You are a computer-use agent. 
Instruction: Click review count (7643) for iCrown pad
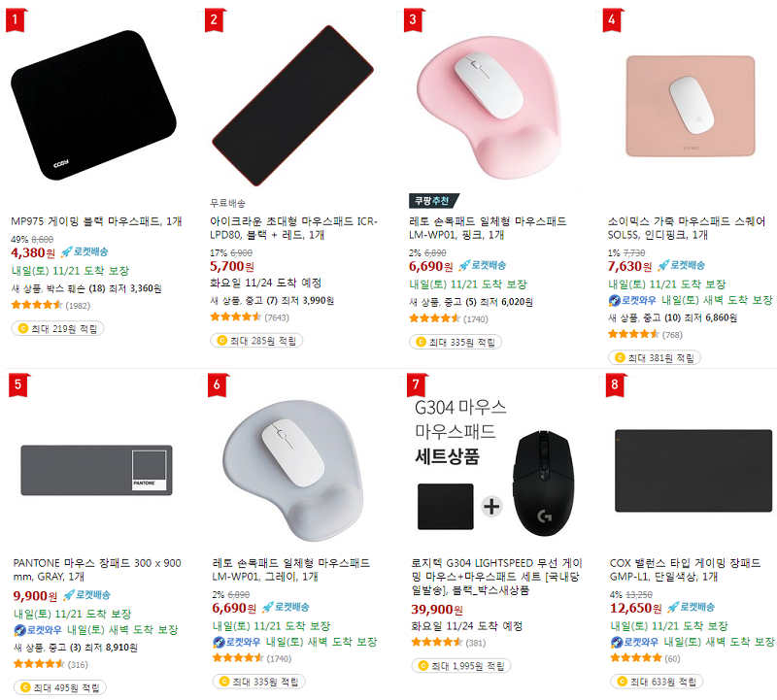(277, 317)
